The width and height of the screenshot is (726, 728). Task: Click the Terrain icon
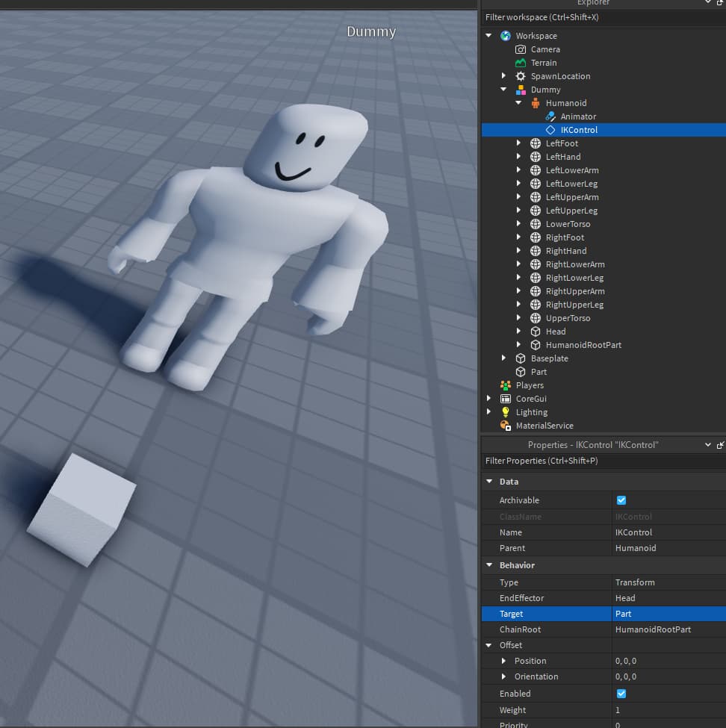tap(521, 63)
